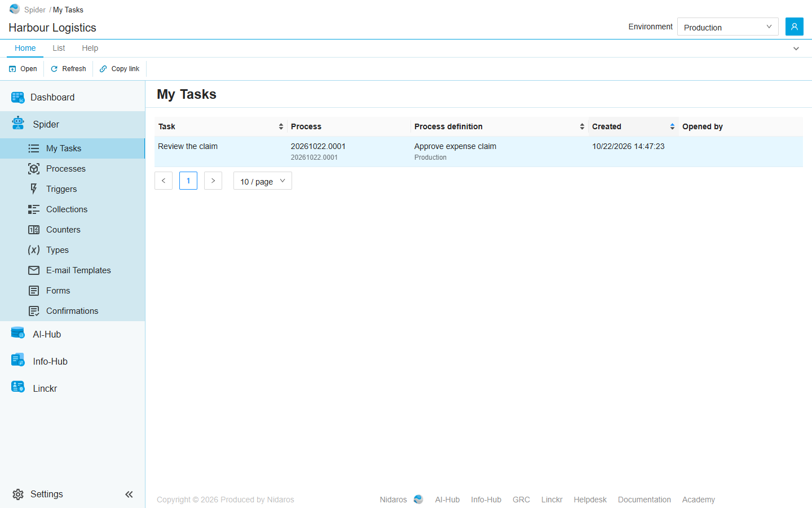Click the Forms icon in sidebar

pos(34,291)
